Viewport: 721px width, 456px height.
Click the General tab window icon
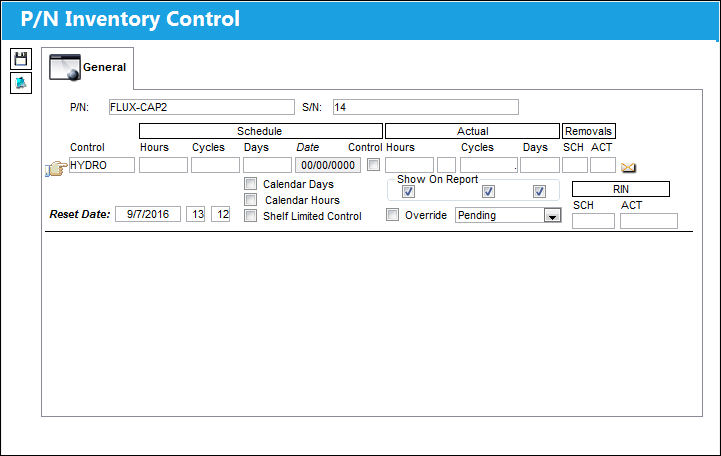pos(65,67)
